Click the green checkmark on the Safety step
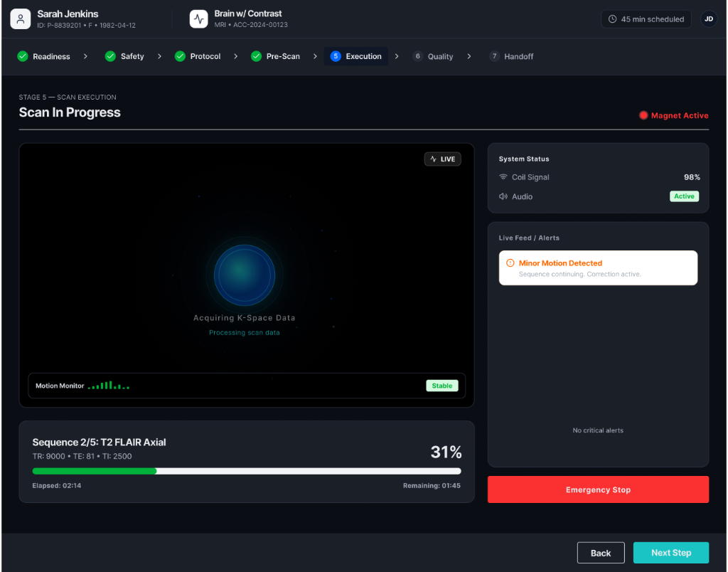This screenshot has height=572, width=728. click(110, 56)
